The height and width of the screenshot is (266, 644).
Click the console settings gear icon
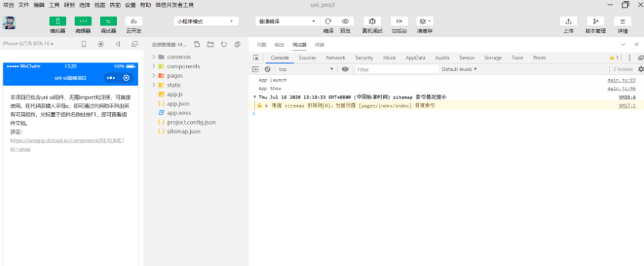pos(641,70)
